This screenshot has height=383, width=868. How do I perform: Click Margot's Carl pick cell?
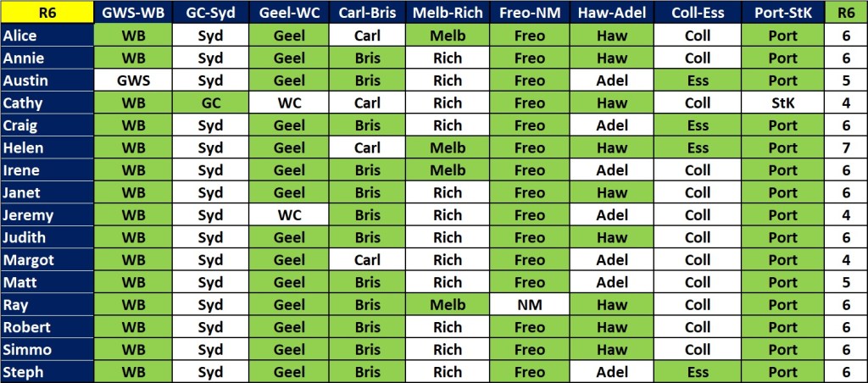click(x=368, y=260)
